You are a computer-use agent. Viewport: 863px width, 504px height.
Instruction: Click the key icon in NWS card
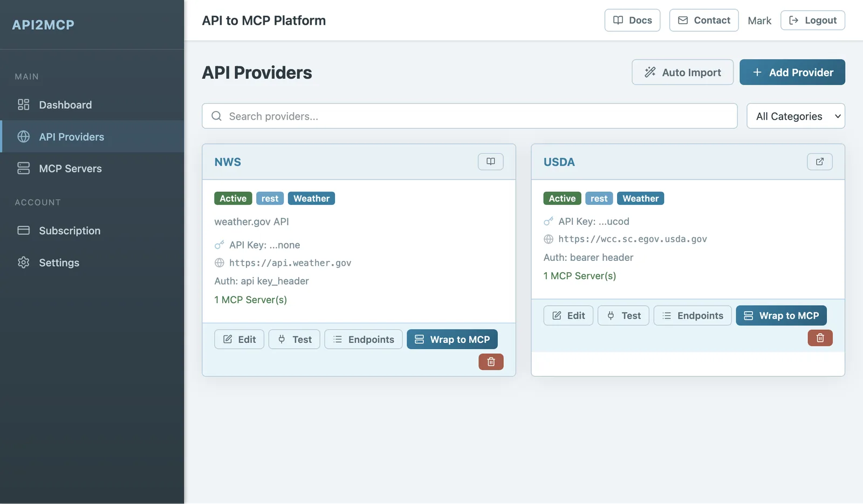coord(219,245)
